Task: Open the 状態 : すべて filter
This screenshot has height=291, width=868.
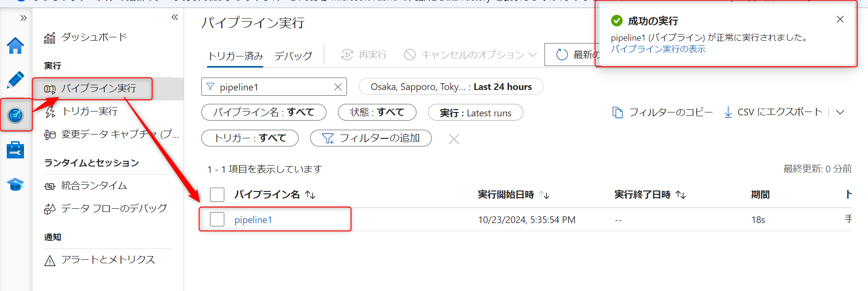Action: click(377, 112)
